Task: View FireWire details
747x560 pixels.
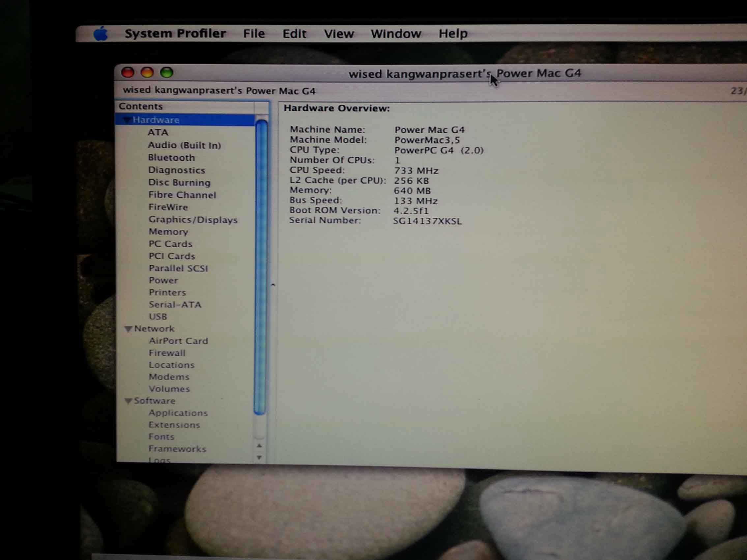Action: coord(168,207)
